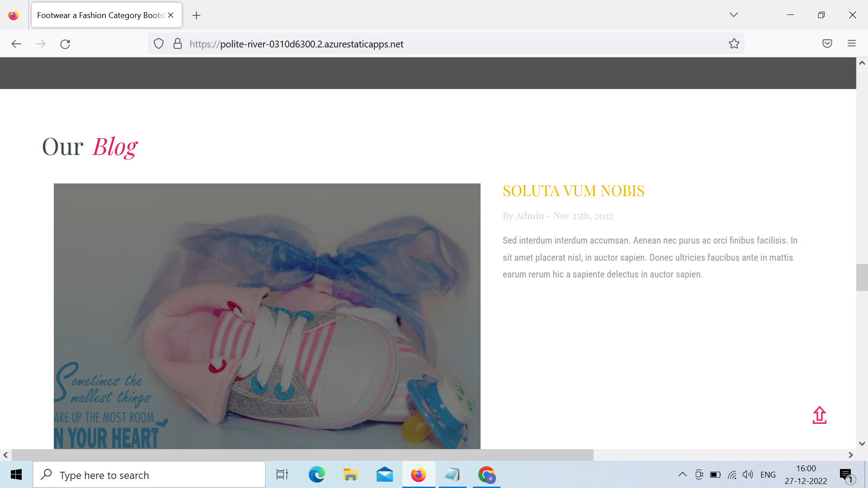Click the horizontal scrollbar thumb

[x=302, y=455]
